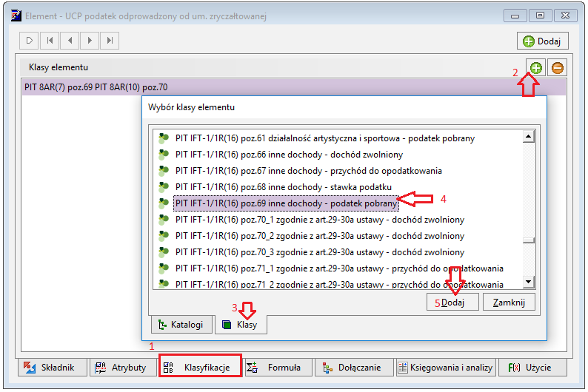Click Zamknij to close the dialog

[x=509, y=303]
